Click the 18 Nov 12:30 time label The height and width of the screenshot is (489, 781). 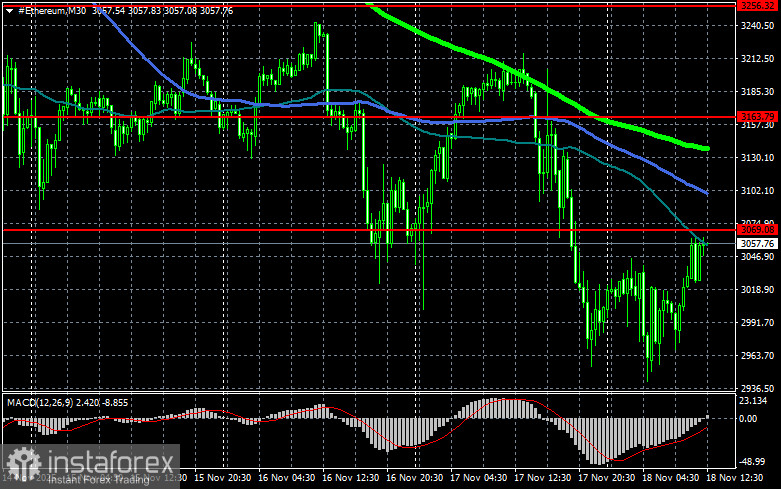pos(734,478)
